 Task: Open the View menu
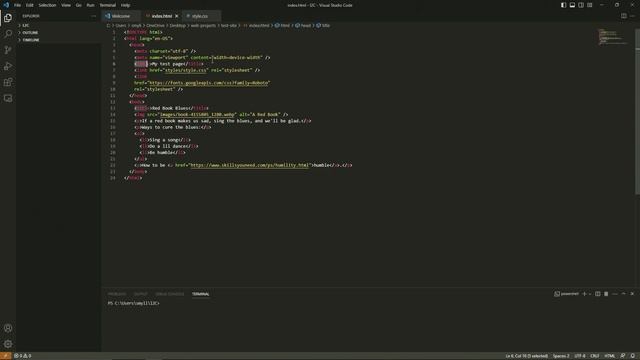click(x=66, y=5)
